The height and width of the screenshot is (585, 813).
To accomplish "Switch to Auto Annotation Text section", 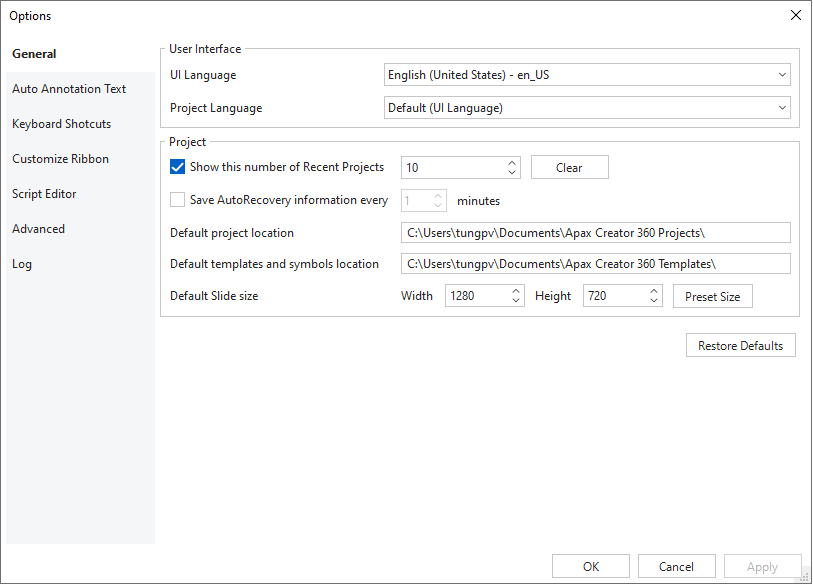I will coord(69,89).
